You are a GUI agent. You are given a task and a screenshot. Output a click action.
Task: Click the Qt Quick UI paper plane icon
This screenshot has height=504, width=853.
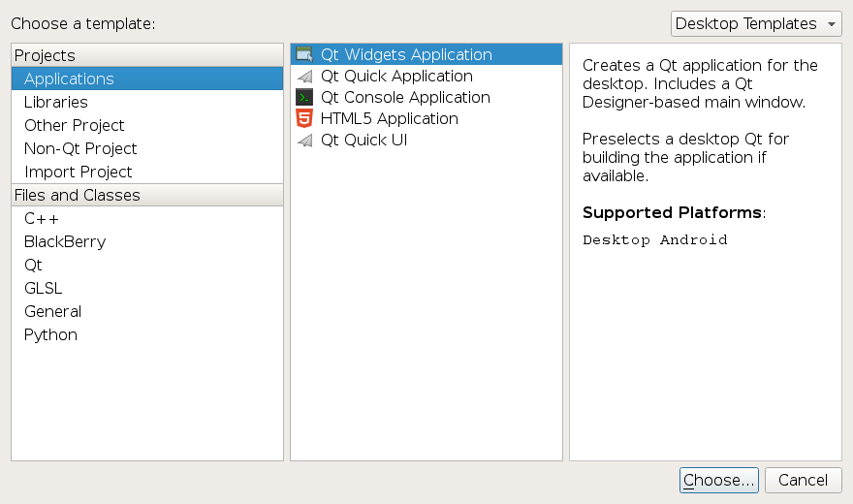304,141
